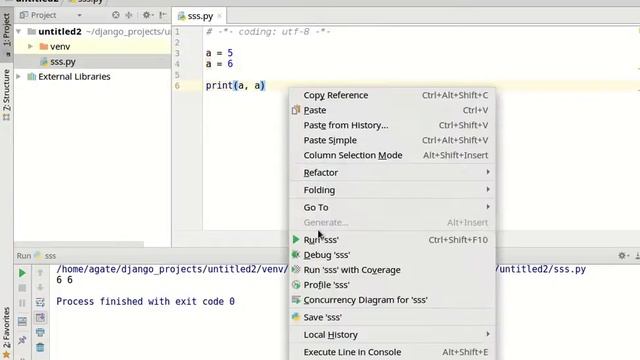This screenshot has height=360, width=640.
Task: Choose Run 'sss' from context menu
Action: [x=392, y=240]
